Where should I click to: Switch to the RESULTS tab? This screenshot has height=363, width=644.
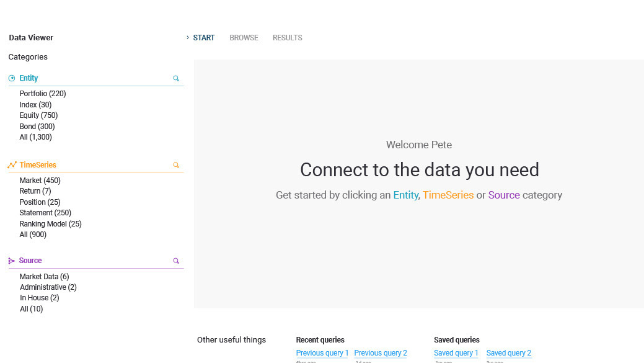[x=287, y=38]
